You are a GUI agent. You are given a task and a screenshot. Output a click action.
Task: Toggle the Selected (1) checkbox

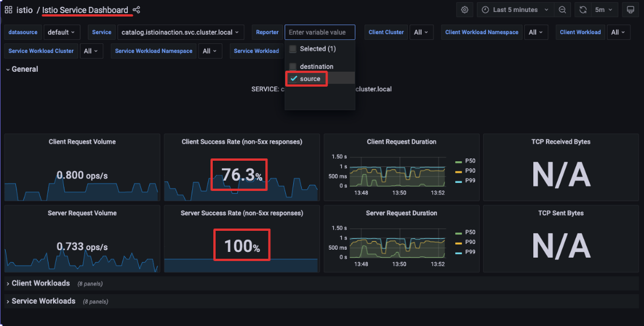(x=293, y=49)
